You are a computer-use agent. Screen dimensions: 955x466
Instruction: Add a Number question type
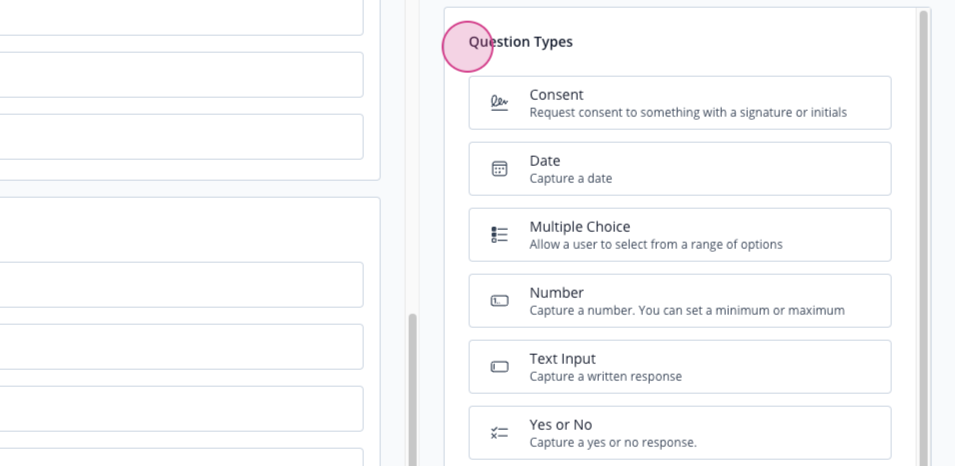pyautogui.click(x=680, y=301)
